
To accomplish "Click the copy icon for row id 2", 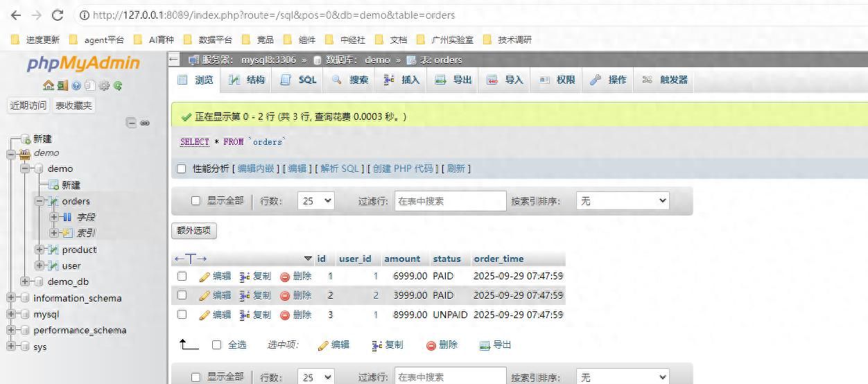I will [x=244, y=295].
